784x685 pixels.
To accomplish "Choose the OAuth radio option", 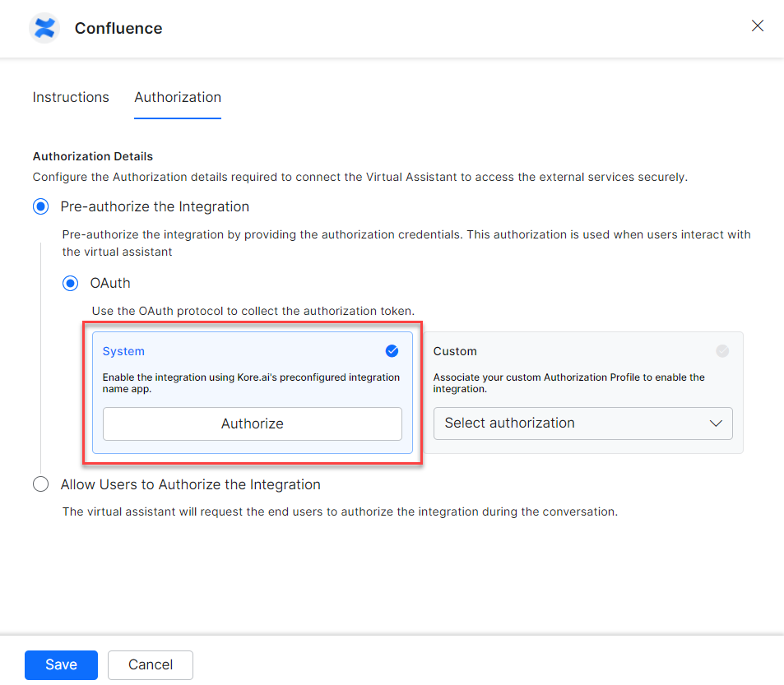I will pyautogui.click(x=71, y=283).
